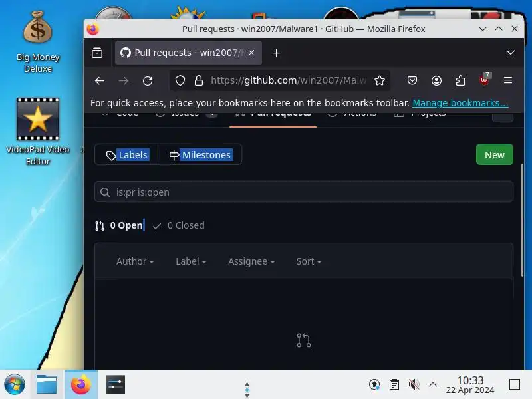
Task: Click the show desktop icon in tray
Action: pos(514,385)
